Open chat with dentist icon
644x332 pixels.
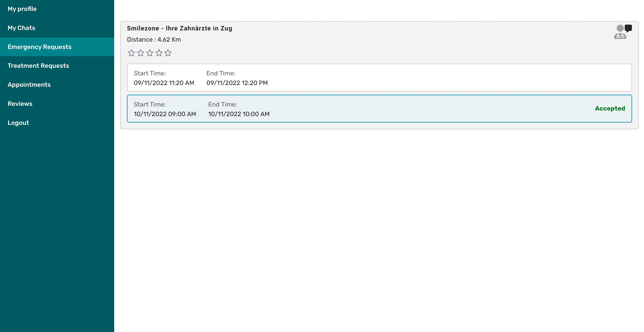pos(623,32)
